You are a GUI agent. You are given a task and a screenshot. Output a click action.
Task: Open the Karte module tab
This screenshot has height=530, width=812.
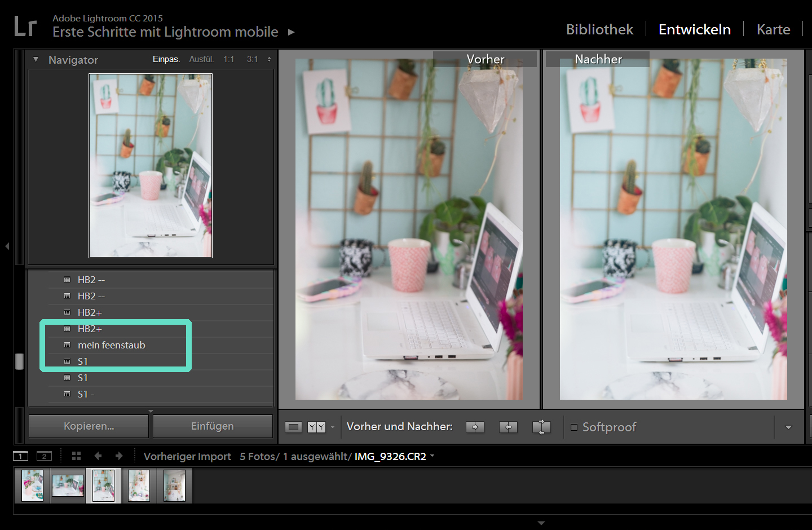click(x=773, y=29)
